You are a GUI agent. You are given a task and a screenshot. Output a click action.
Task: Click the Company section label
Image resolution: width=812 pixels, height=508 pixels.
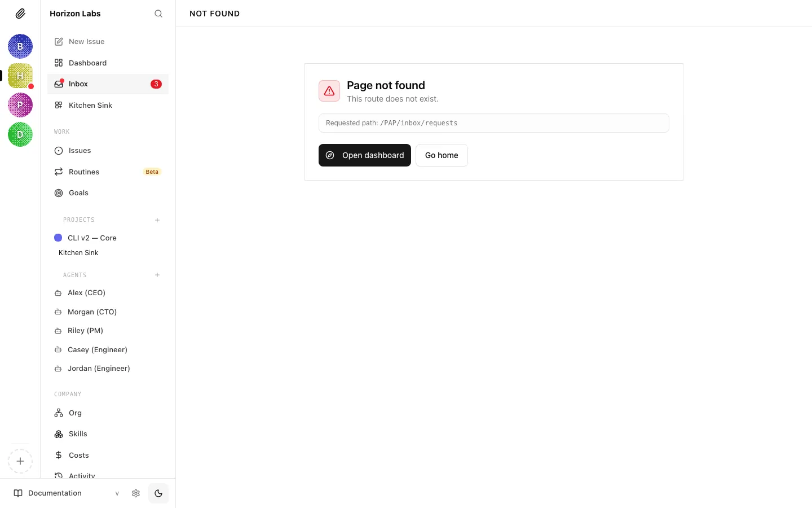[x=68, y=394]
